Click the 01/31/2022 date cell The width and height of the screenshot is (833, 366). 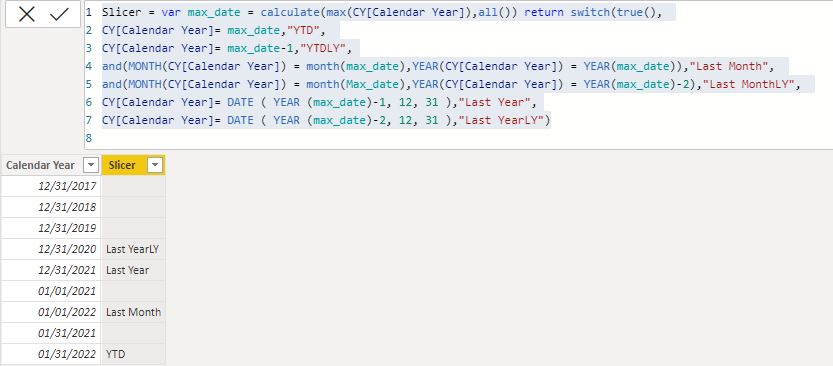(x=51, y=354)
